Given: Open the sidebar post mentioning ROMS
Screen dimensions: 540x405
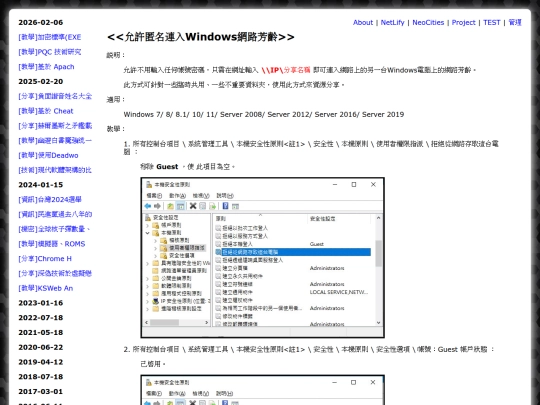Looking at the screenshot, I should coord(52,244).
